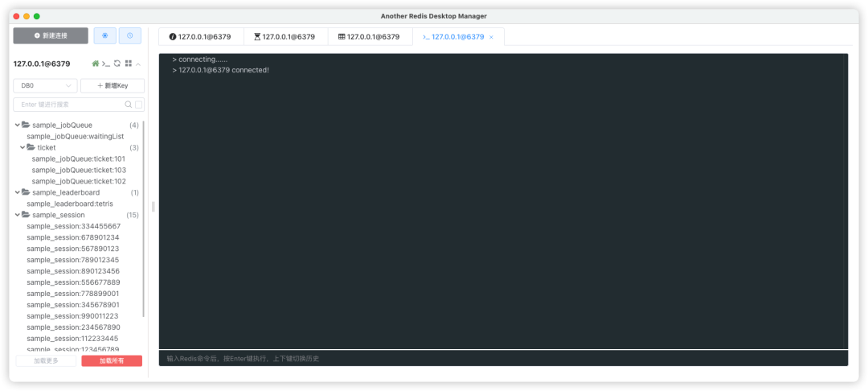Go to connection home via green house icon
This screenshot has height=391, width=868.
95,64
